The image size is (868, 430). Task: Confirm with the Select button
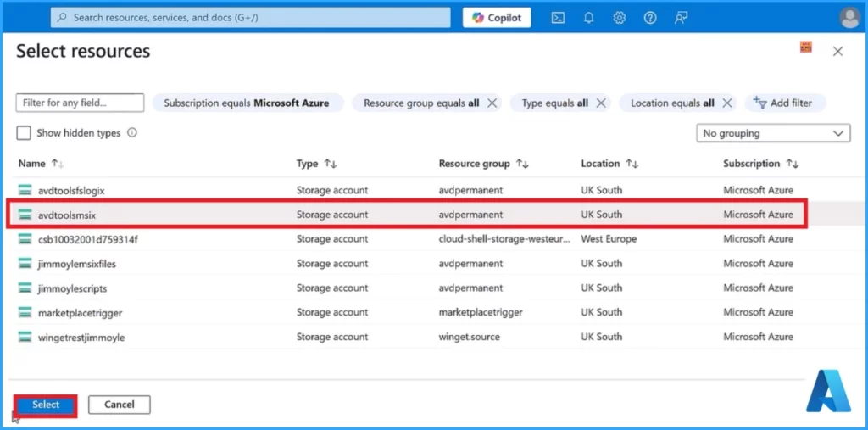46,405
